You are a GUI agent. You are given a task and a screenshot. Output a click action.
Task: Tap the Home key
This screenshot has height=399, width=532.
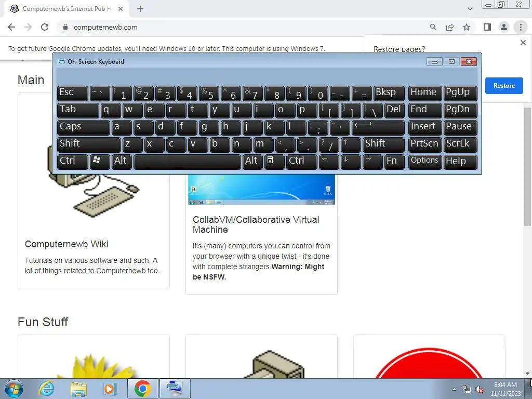(x=425, y=93)
